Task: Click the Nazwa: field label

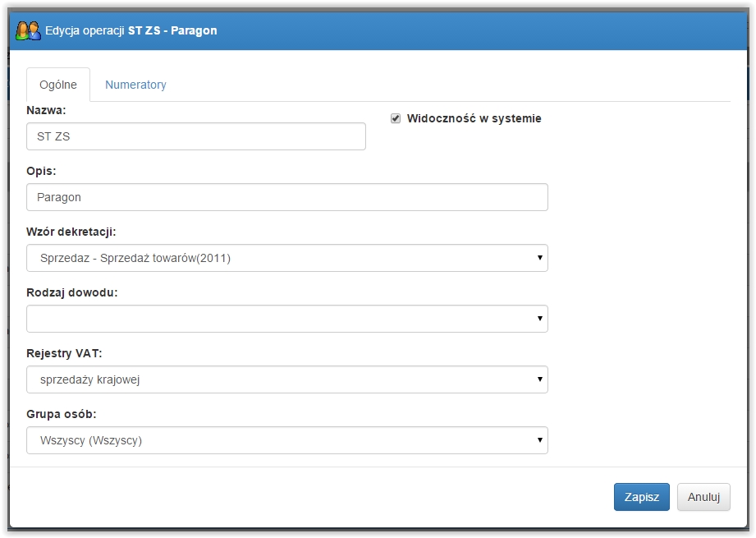Action: (46, 111)
